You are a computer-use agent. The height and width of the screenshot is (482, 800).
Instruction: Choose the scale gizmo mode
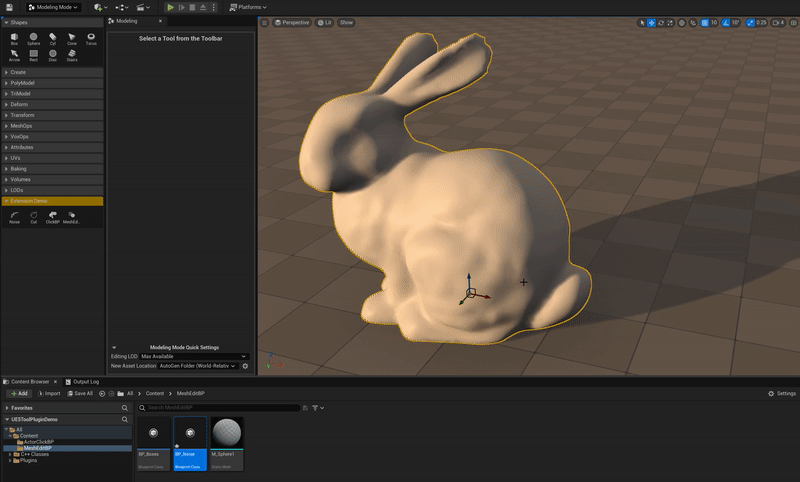click(x=670, y=22)
